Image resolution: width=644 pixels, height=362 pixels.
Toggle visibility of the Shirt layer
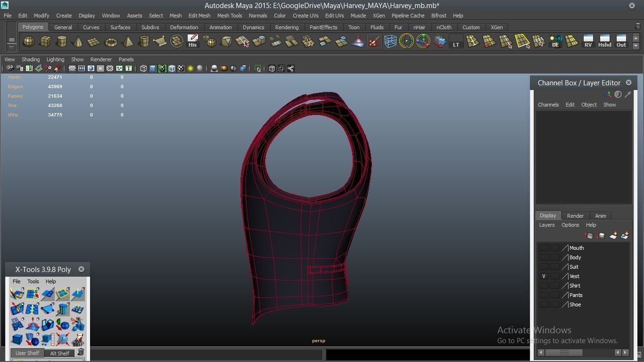[544, 286]
